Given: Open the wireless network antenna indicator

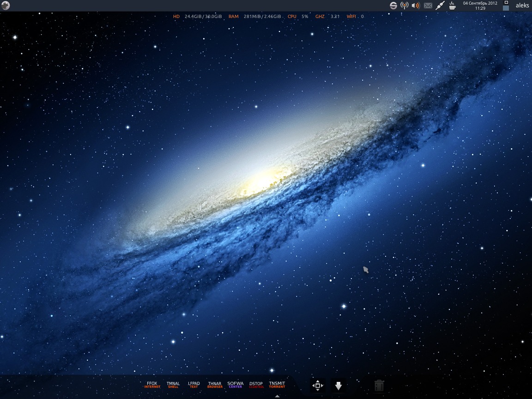Looking at the screenshot, I should click(405, 6).
